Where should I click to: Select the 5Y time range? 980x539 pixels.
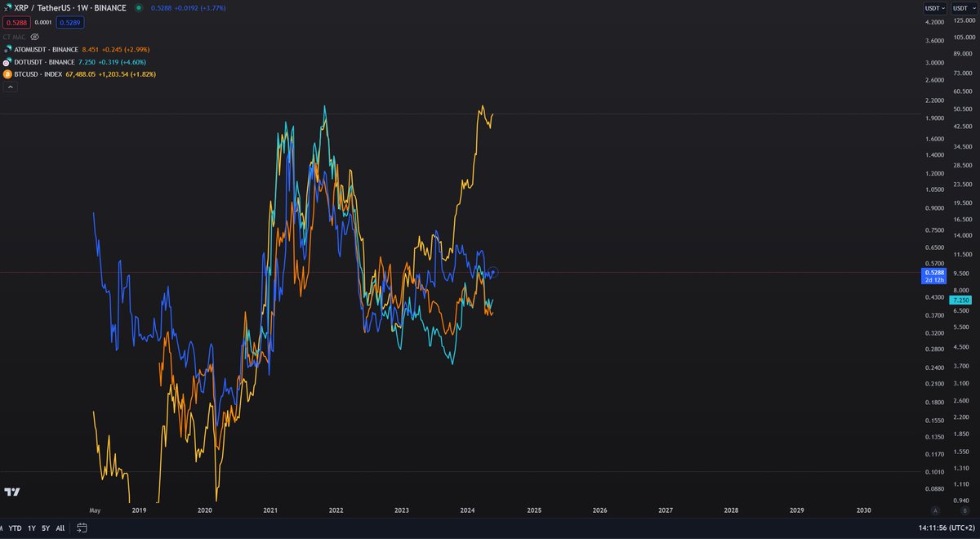(45, 528)
